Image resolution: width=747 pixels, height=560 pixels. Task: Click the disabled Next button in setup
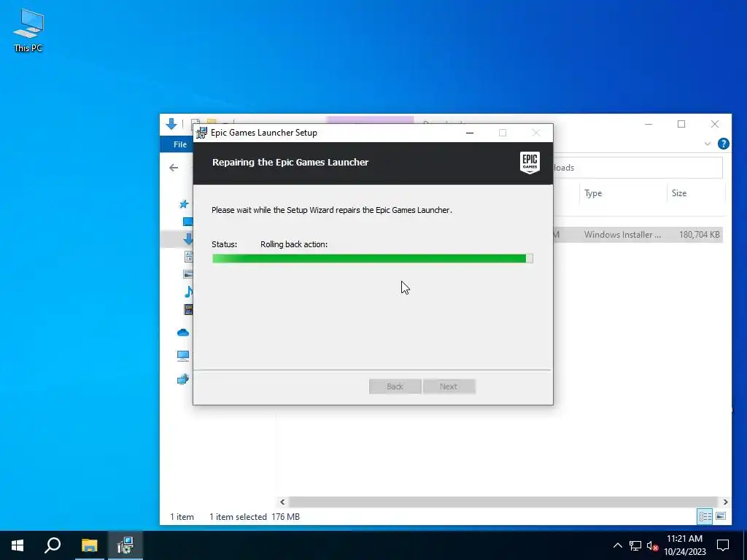(x=449, y=386)
